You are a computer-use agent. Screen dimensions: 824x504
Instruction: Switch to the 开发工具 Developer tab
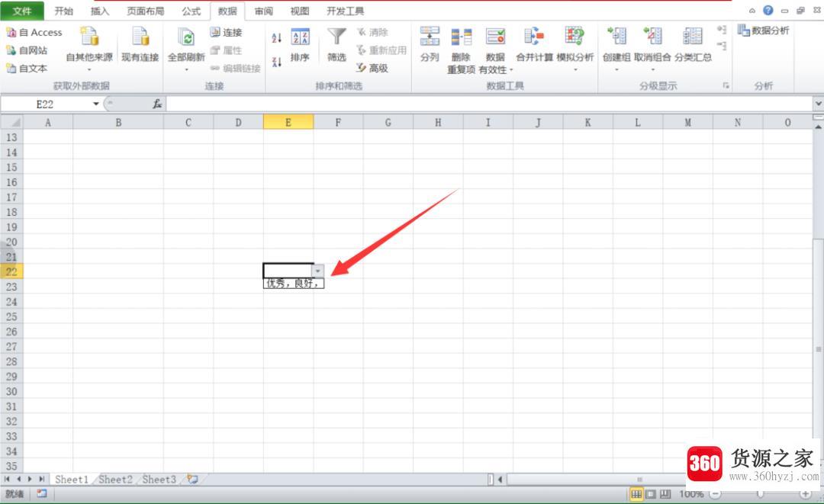coord(346,11)
